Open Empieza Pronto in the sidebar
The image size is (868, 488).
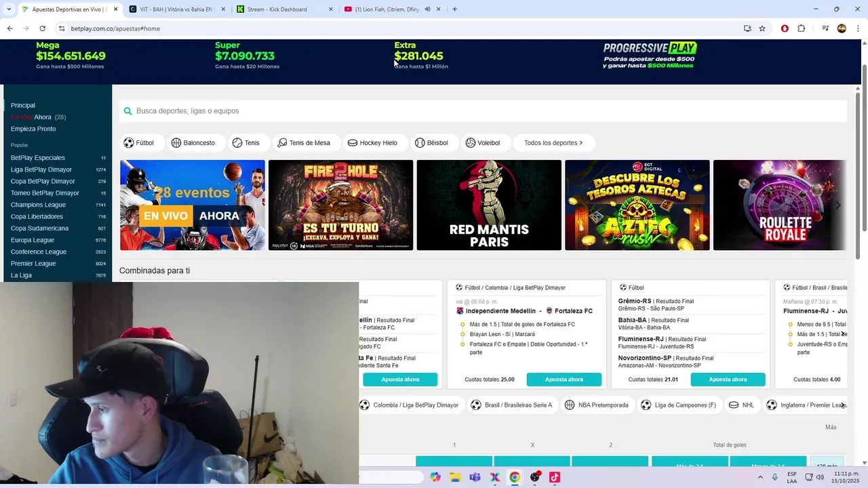(33, 129)
